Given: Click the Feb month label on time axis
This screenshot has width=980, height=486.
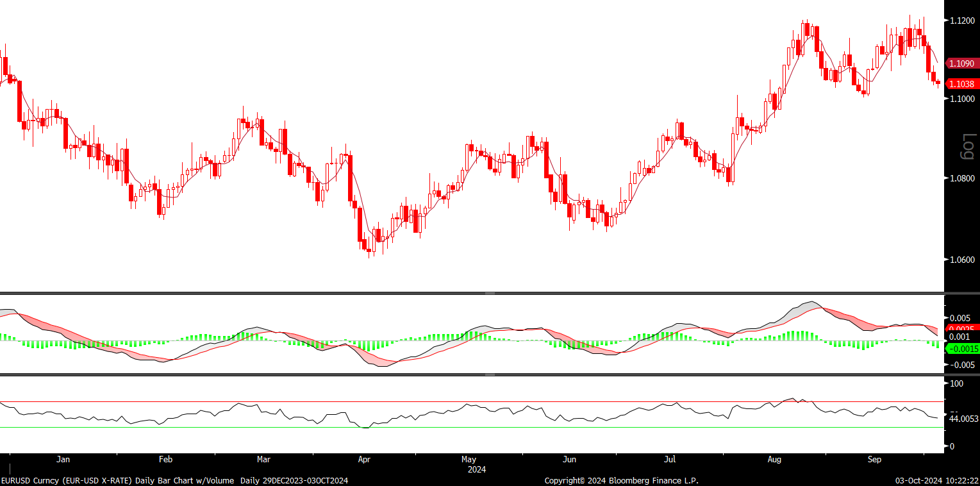Looking at the screenshot, I should (165, 460).
